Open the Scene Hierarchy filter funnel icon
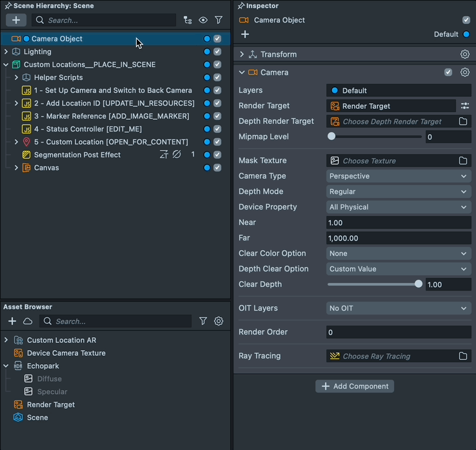Image resolution: width=476 pixels, height=450 pixels. (x=219, y=21)
